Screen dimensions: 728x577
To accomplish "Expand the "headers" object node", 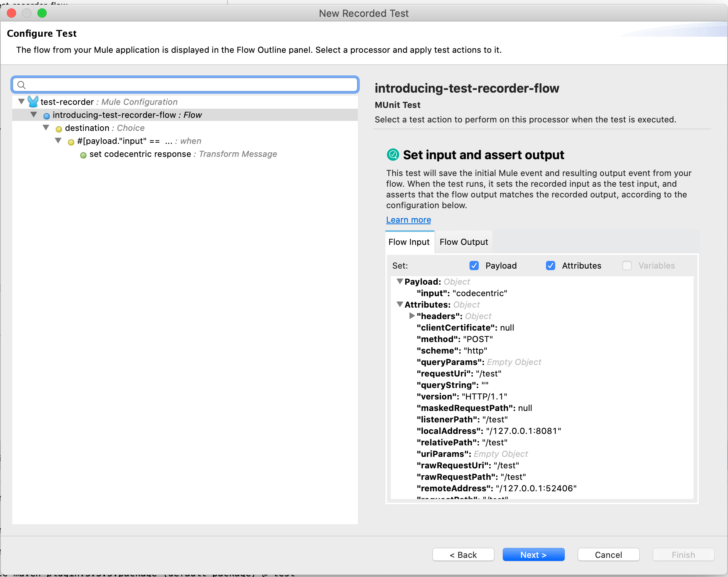I will pos(412,316).
